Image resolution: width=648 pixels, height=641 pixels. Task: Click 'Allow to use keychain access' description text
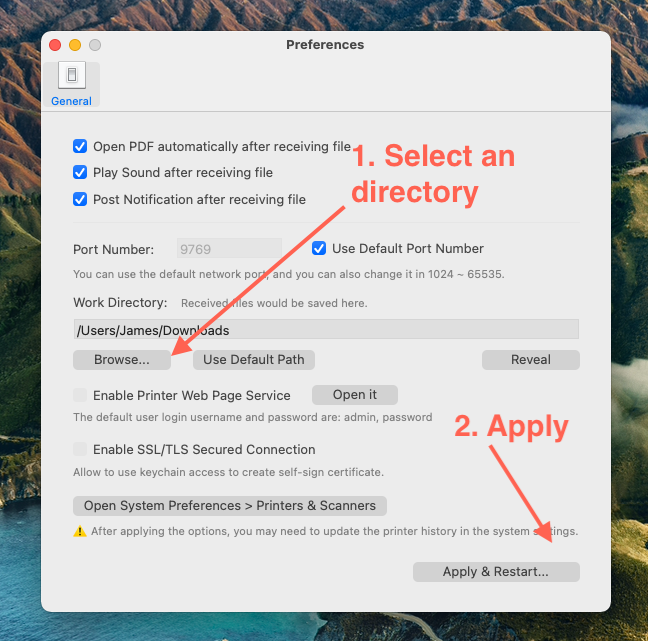pos(229,472)
